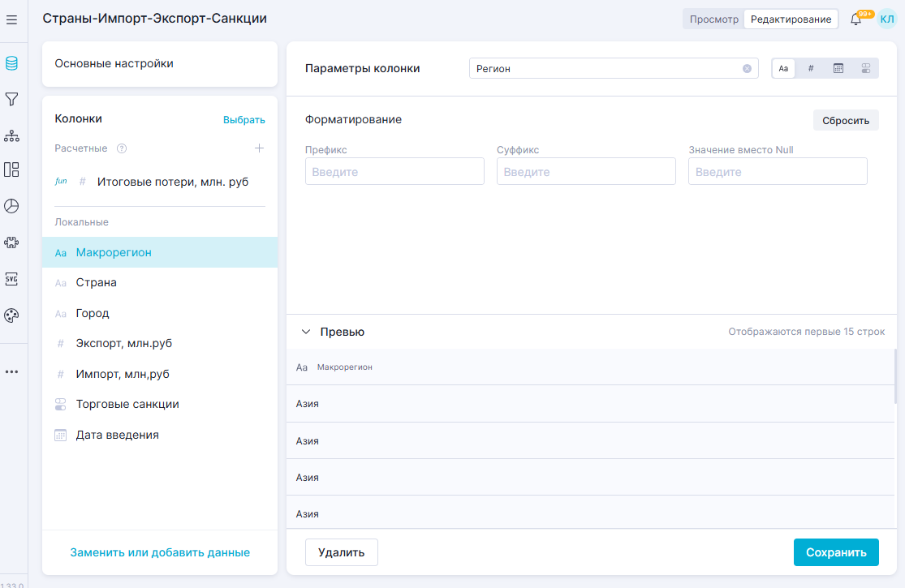The width and height of the screenshot is (905, 588).
Task: Click the puzzle piece icon in sidebar
Action: click(11, 242)
